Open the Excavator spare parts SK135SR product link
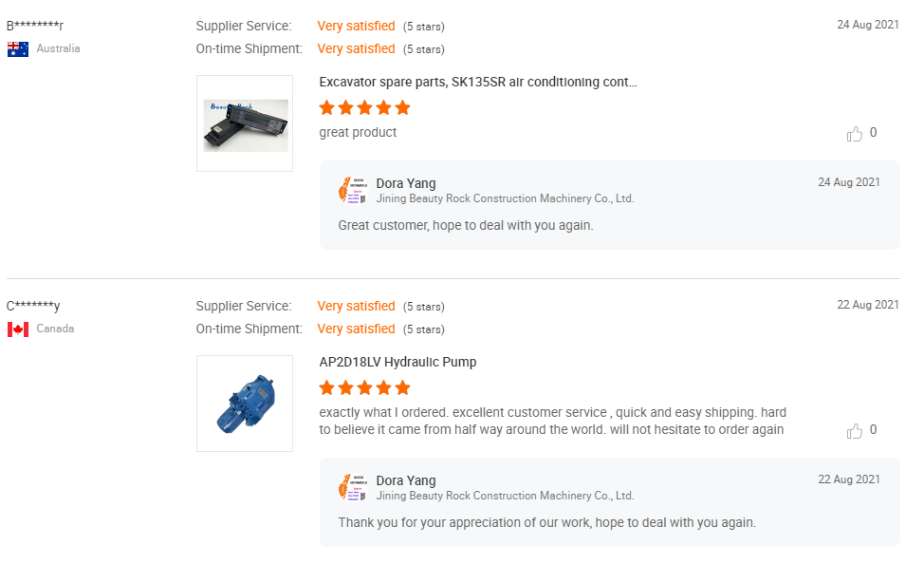The width and height of the screenshot is (924, 564). click(x=478, y=82)
